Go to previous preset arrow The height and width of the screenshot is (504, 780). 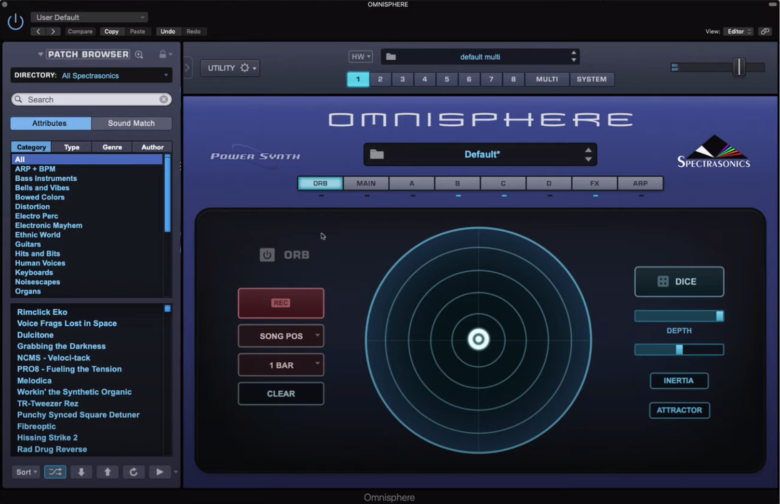tap(38, 31)
